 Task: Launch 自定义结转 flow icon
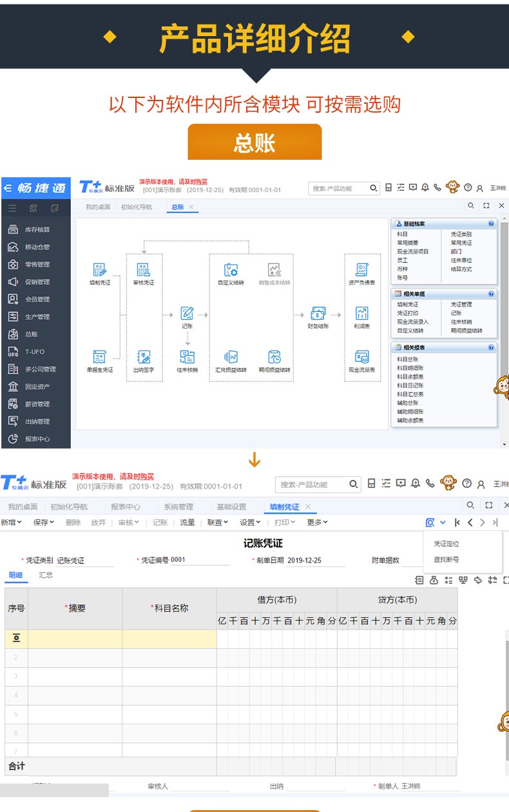[231, 269]
